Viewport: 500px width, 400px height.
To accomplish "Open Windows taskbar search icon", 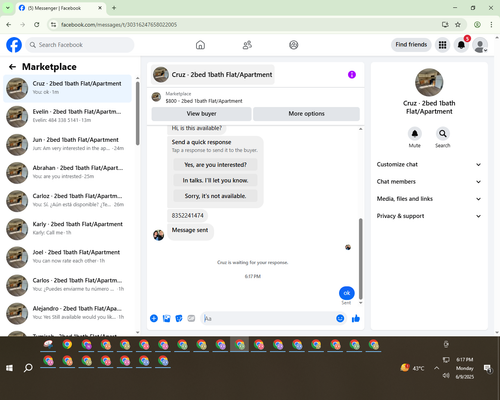I will (28, 368).
